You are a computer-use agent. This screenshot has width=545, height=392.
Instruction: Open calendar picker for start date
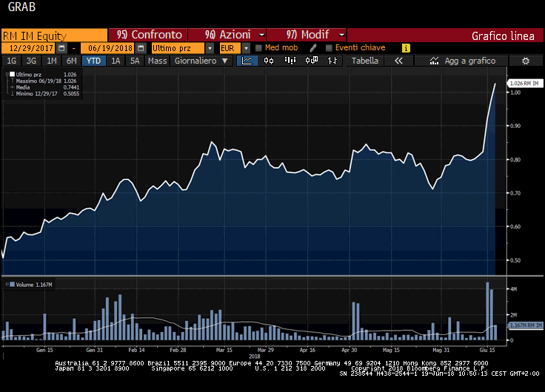point(61,48)
